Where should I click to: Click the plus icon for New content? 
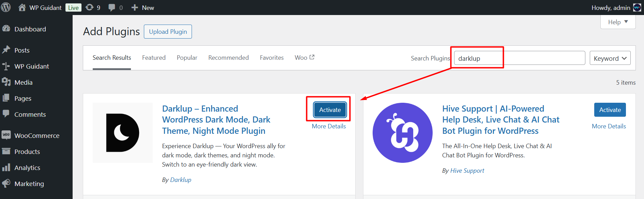[x=135, y=8]
